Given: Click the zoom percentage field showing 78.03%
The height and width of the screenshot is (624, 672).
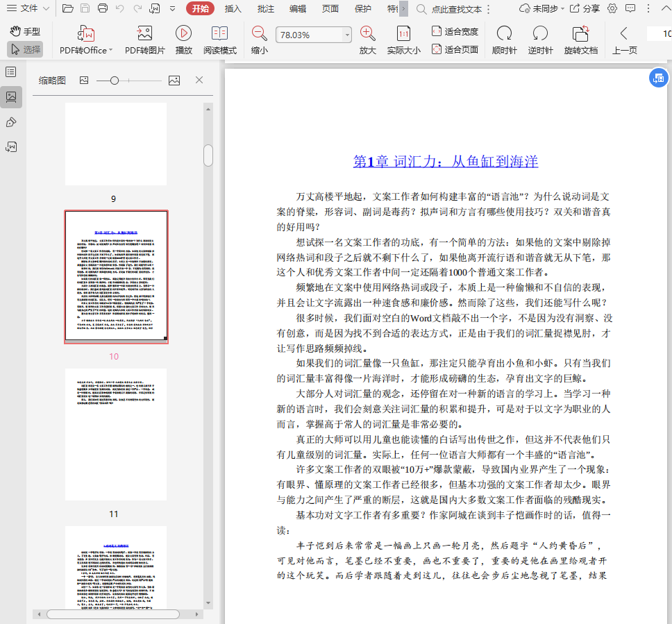Looking at the screenshot, I should pyautogui.click(x=310, y=35).
